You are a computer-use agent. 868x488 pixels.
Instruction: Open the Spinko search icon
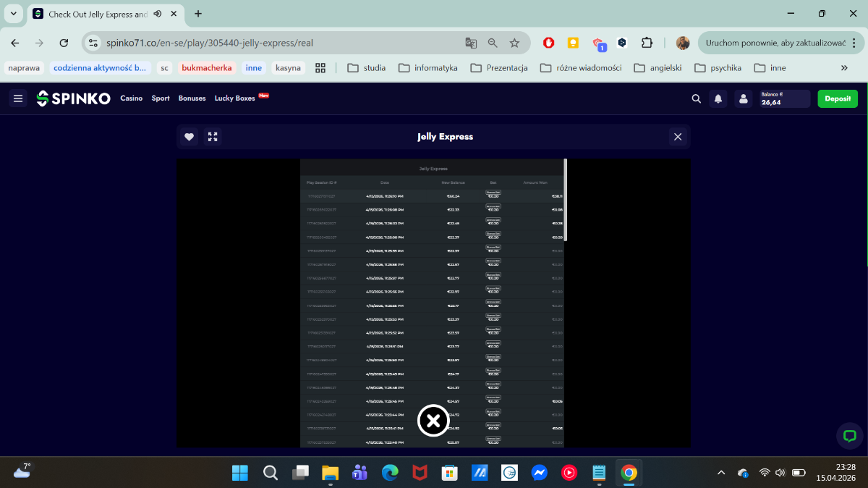tap(696, 98)
